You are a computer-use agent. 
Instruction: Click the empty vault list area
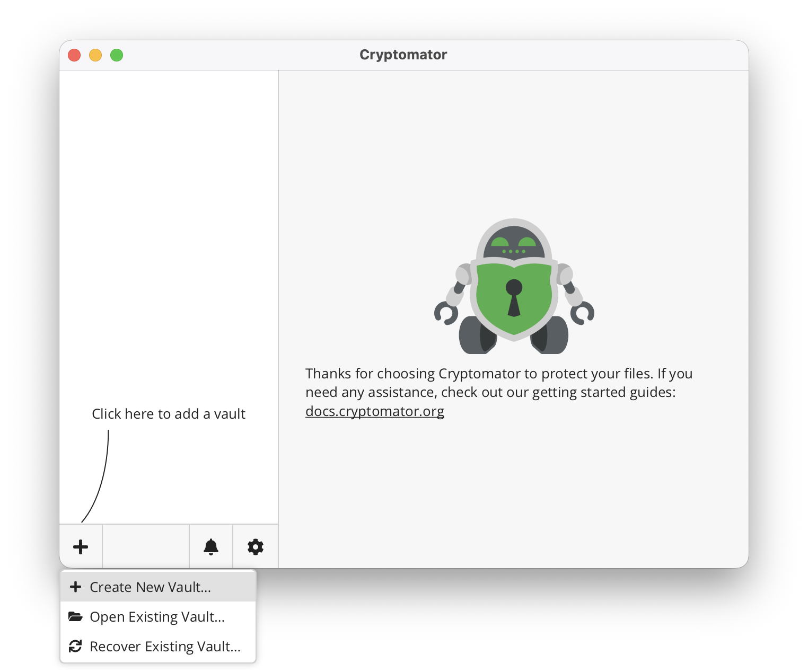(x=169, y=238)
